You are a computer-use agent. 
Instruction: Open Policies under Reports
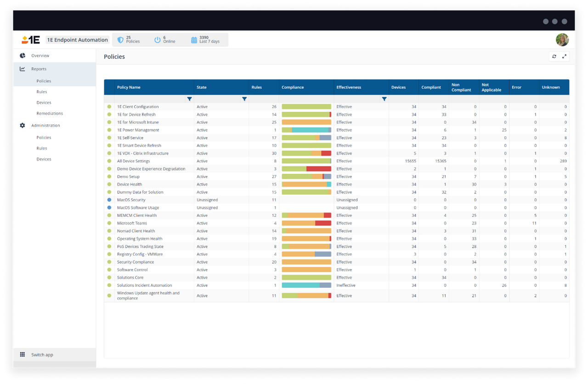point(44,81)
